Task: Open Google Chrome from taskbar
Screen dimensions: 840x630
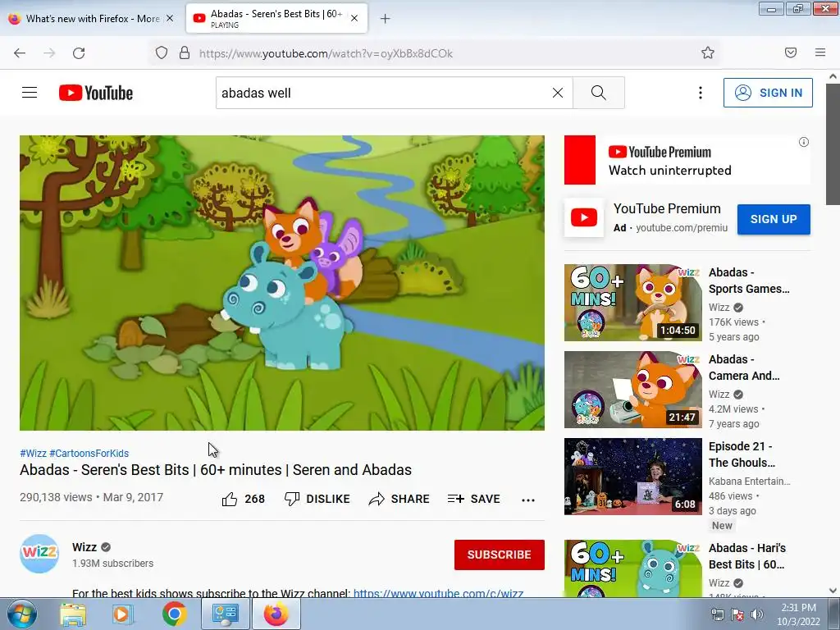Action: tap(174, 614)
